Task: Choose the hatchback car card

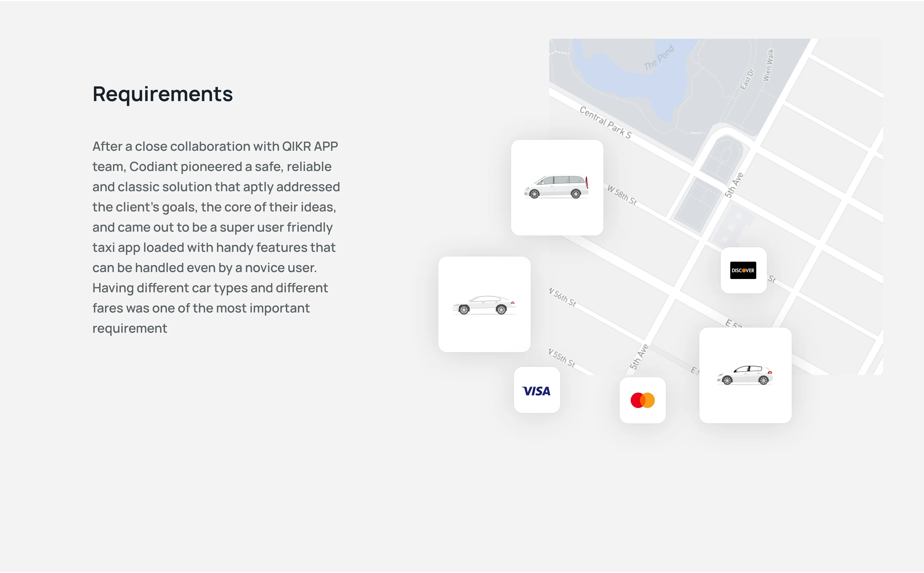Action: [745, 375]
